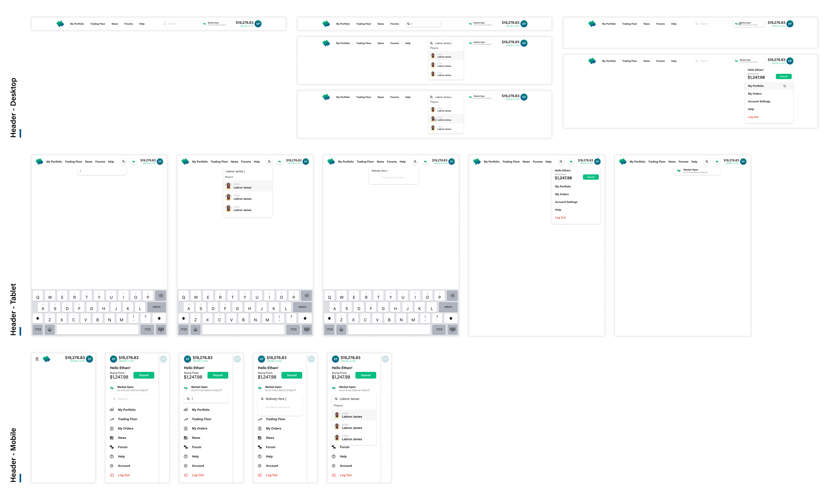The image size is (825, 504).
Task: Click the logo beside the mobile hamburger icon
Action: pyautogui.click(x=46, y=359)
